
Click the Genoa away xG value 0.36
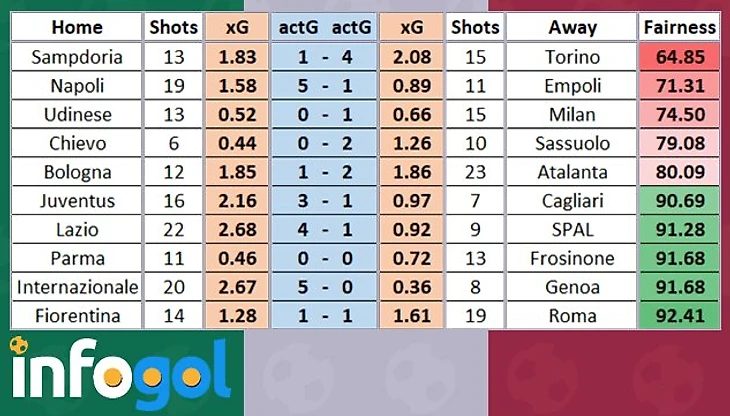(x=411, y=287)
